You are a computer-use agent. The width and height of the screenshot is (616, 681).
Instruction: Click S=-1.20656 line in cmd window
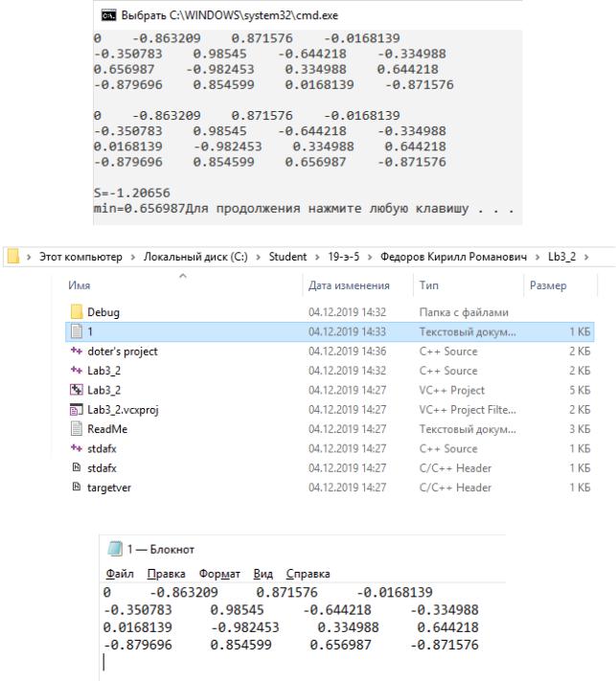tap(131, 193)
